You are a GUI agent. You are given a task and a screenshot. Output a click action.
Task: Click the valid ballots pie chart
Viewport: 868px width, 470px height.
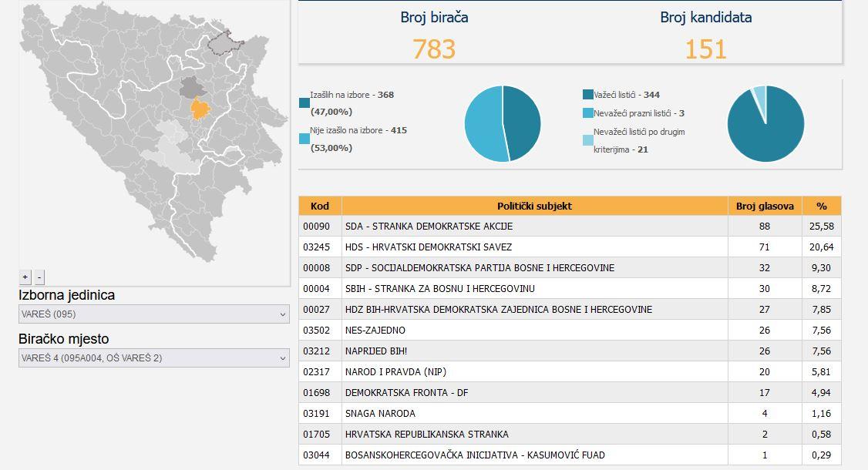point(765,123)
